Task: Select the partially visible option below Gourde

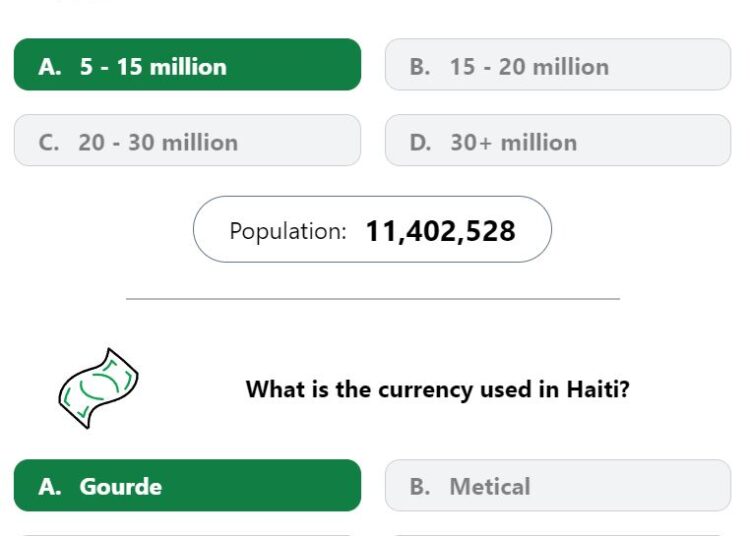Action: (x=188, y=535)
